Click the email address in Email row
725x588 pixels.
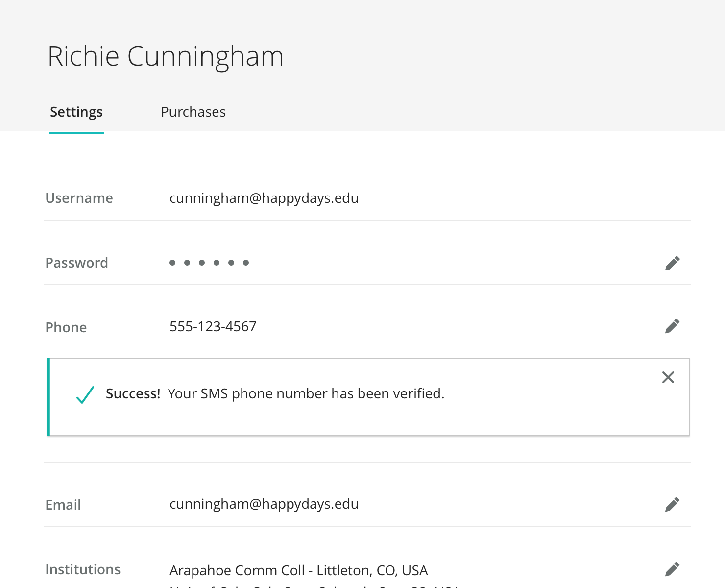[264, 504]
